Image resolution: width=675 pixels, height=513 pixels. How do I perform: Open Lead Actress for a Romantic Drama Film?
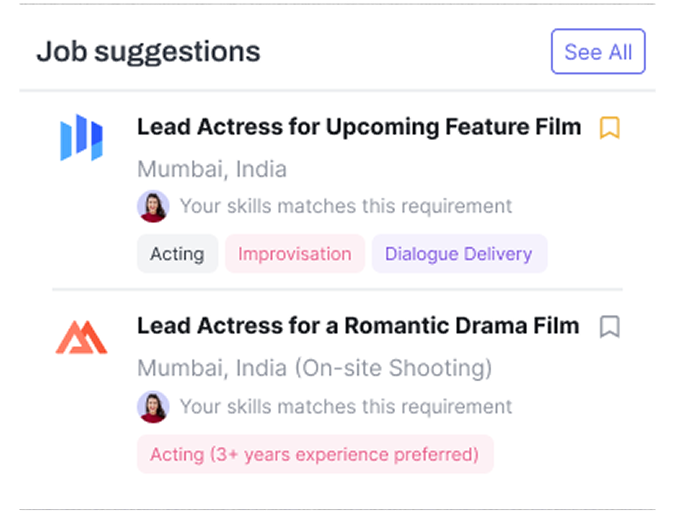[x=358, y=326]
